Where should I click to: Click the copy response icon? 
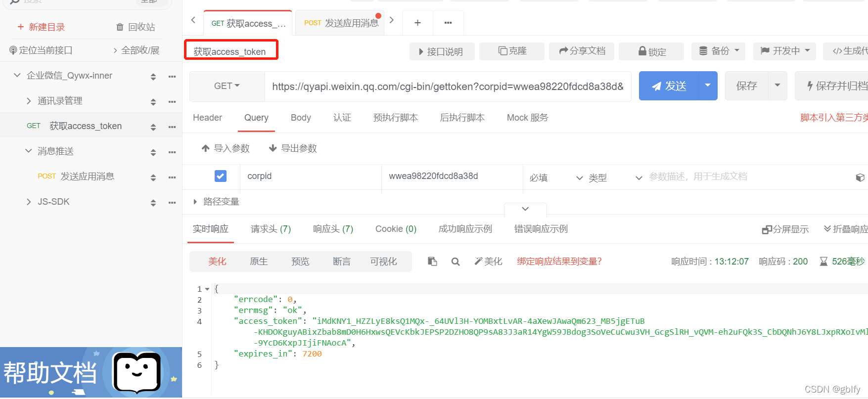point(432,262)
